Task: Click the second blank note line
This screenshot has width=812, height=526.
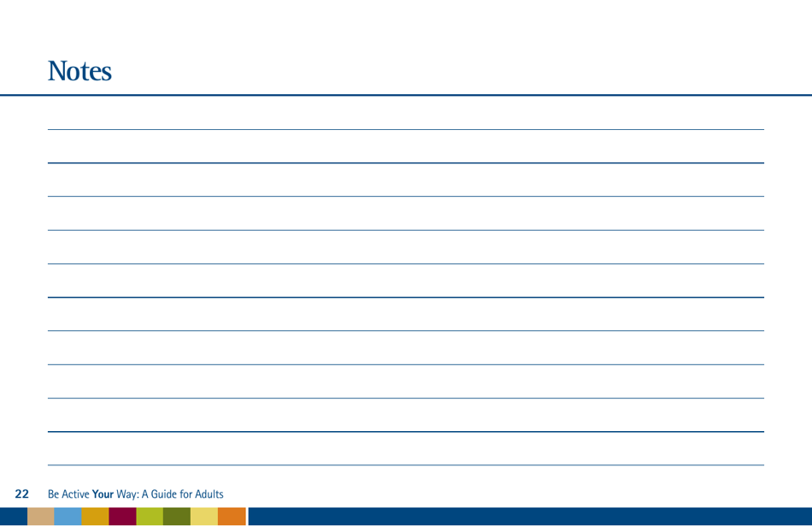Action: point(406,163)
